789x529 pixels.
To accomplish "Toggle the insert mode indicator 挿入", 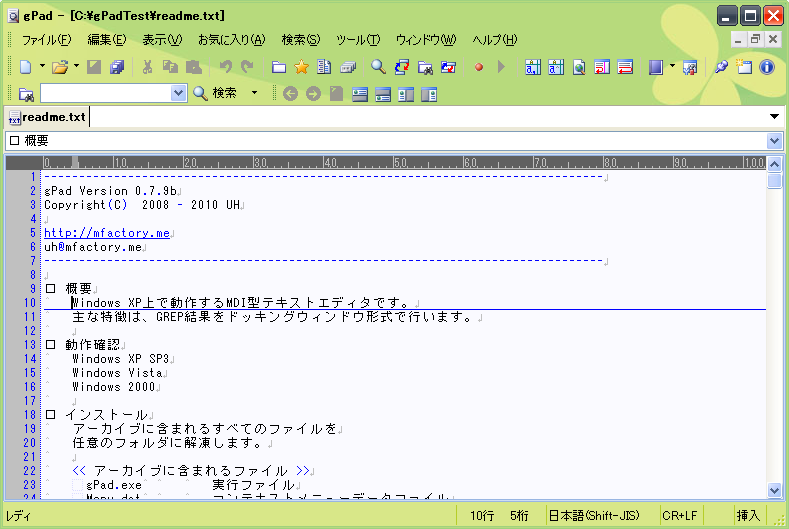I will (x=748, y=516).
